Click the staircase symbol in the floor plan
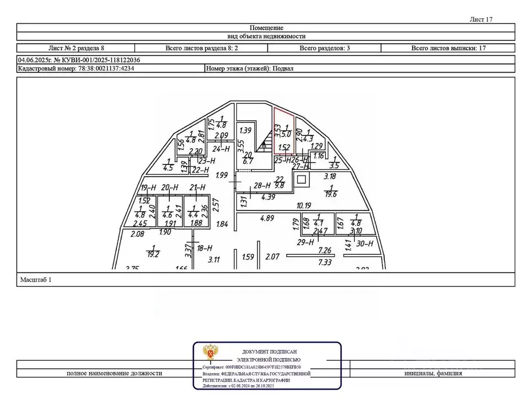Screen dimensions: 532x411 [x=264, y=143]
